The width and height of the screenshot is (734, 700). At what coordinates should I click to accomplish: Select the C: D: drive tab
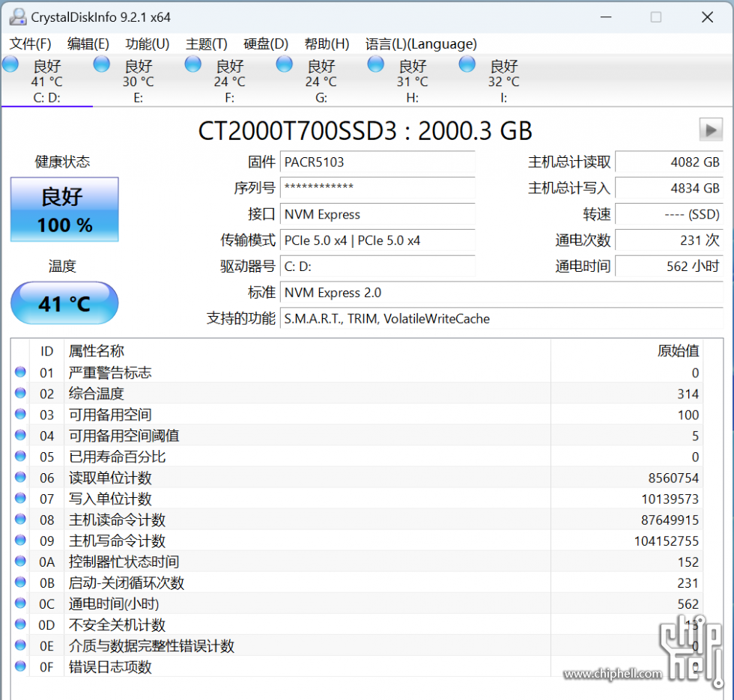tap(46, 81)
